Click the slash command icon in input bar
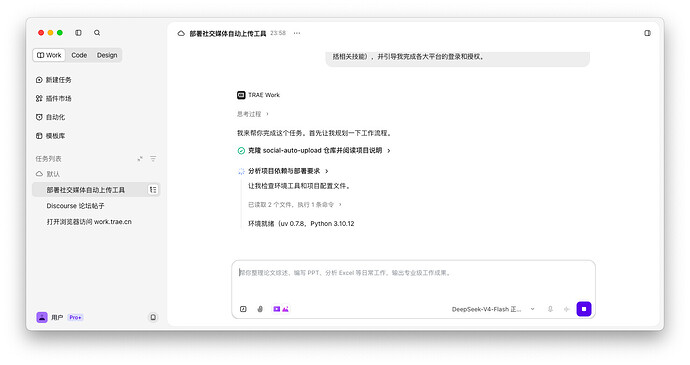The image size is (690, 365). pos(243,309)
